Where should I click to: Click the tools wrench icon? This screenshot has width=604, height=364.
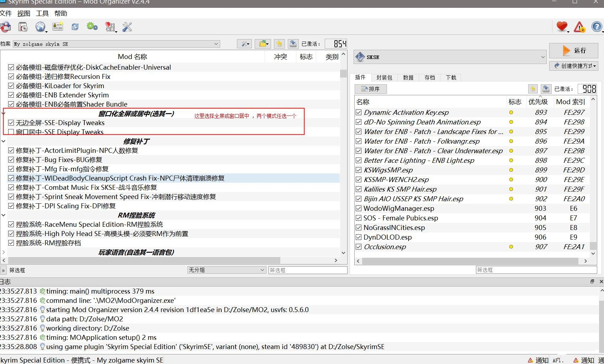click(127, 27)
